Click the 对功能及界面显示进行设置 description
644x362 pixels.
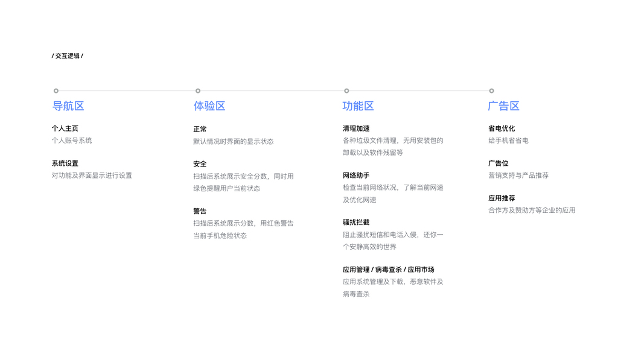92,175
